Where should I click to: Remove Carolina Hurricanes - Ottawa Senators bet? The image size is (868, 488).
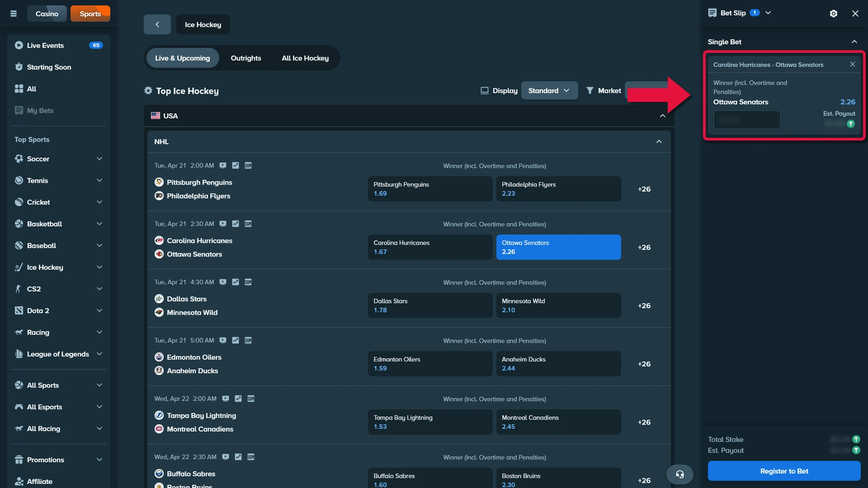click(x=853, y=64)
